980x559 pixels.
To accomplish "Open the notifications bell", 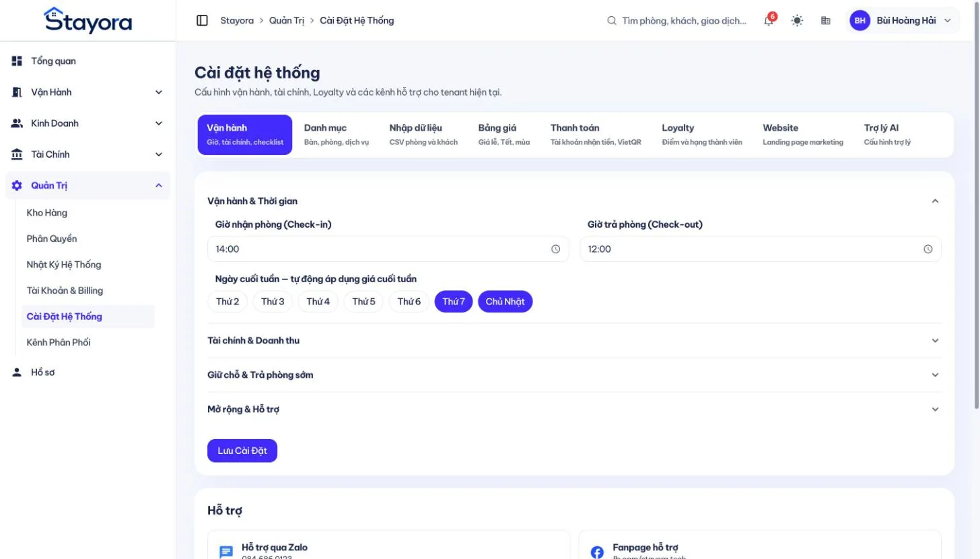I will pos(769,21).
